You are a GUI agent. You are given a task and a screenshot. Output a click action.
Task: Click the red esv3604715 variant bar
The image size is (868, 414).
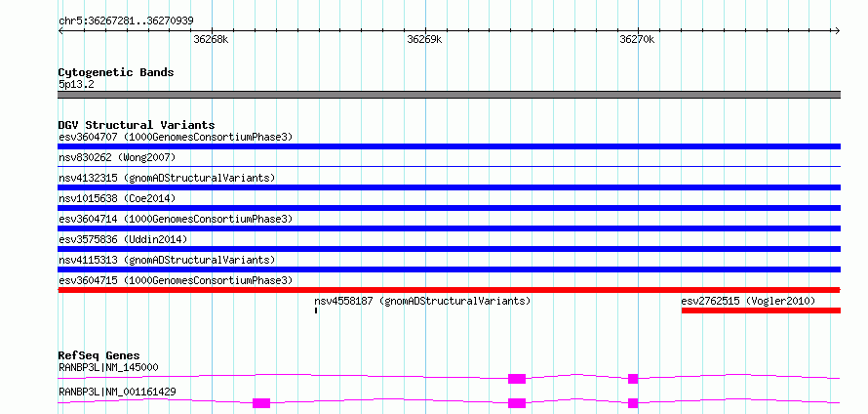[x=449, y=290]
